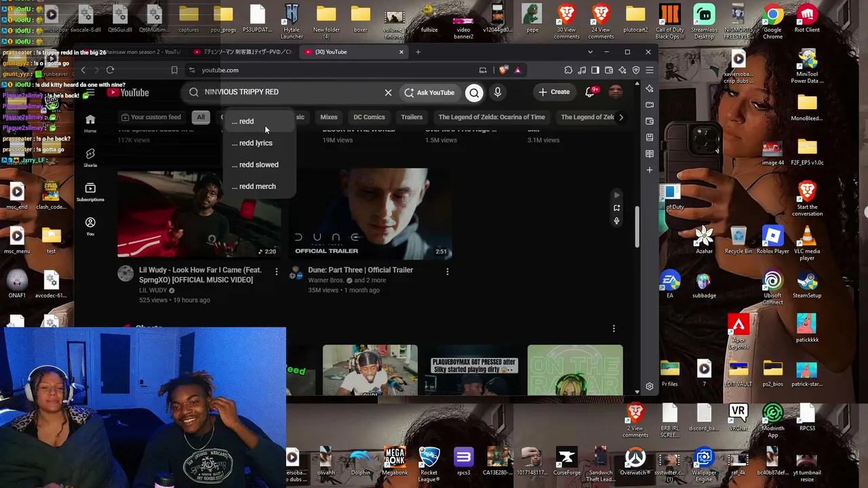Click the Create button
This screenshot has width=868, height=488.
pyautogui.click(x=554, y=92)
